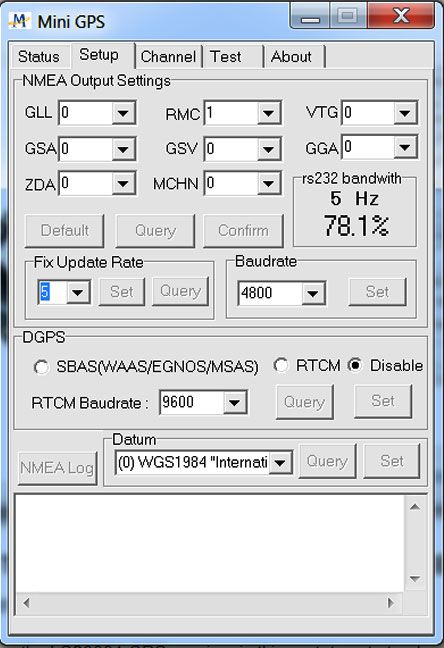444x648 pixels.
Task: Click the log horizontal scrollbar right arrow
Action: (x=390, y=603)
